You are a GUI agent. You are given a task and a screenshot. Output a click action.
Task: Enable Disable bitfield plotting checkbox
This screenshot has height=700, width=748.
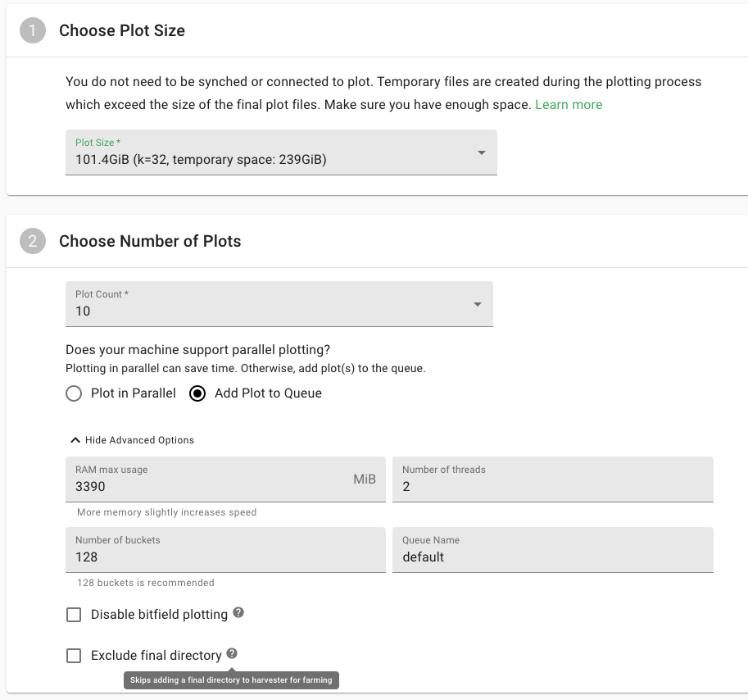pyautogui.click(x=74, y=615)
